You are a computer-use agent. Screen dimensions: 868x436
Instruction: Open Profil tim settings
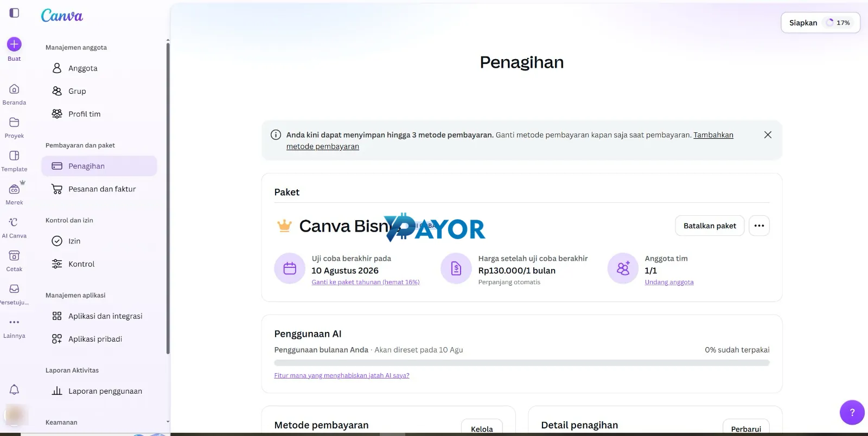tap(99, 114)
